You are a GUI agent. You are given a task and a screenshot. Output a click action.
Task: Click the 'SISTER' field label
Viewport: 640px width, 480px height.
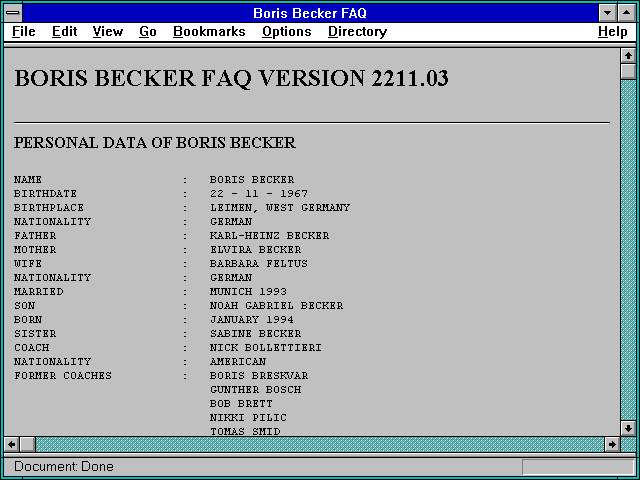(x=35, y=333)
